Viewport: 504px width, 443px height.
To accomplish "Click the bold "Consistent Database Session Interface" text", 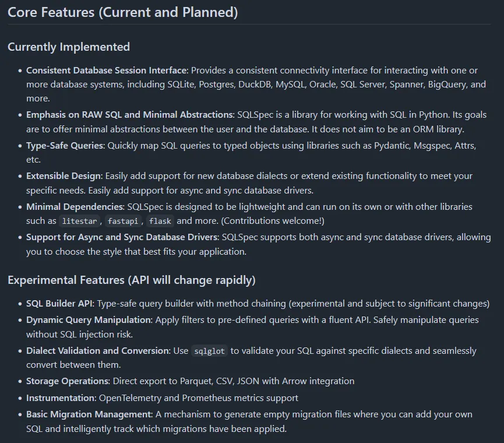I will coord(107,70).
